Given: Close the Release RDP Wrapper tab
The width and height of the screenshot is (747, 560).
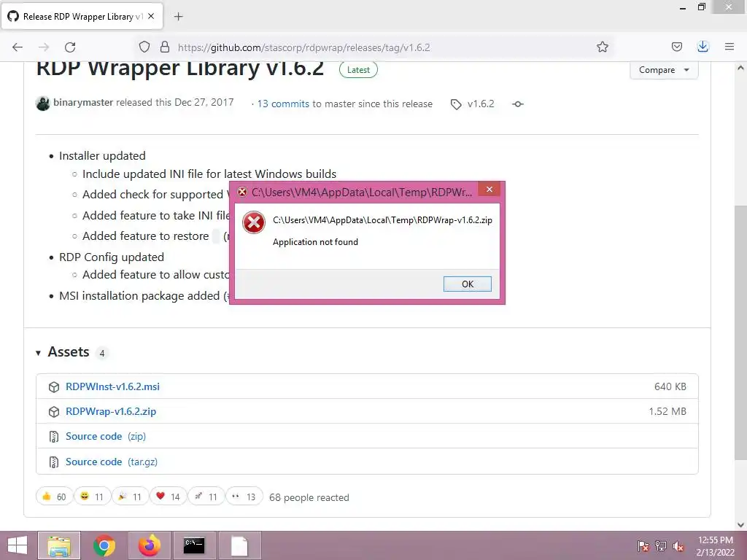Looking at the screenshot, I should click(151, 16).
